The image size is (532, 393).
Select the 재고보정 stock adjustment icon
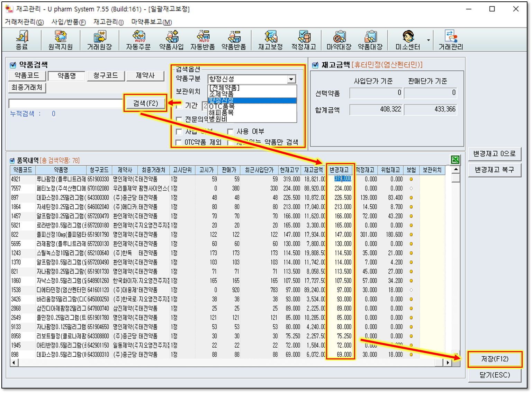270,39
